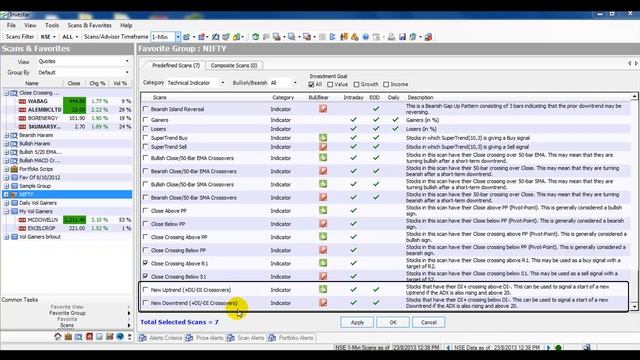Screen dimensions: 640x360
Task: Click the red bearish icon for SuperTrend Sell
Action: pos(323,147)
